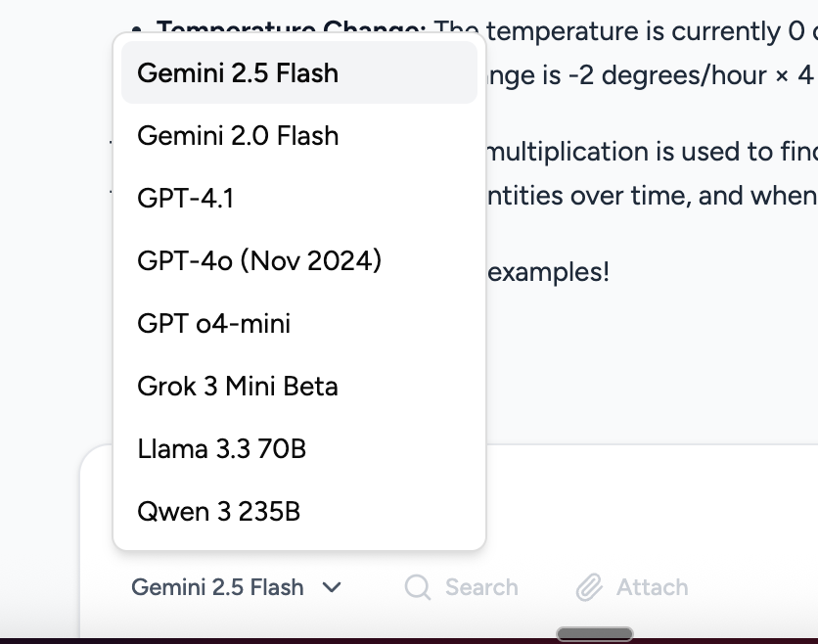The image size is (818, 644).
Task: Toggle the Search option label
Action: [x=481, y=587]
